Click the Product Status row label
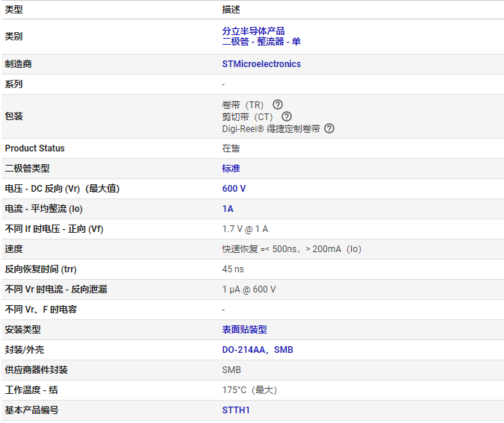Screen dimensions: 504x423 35,148
